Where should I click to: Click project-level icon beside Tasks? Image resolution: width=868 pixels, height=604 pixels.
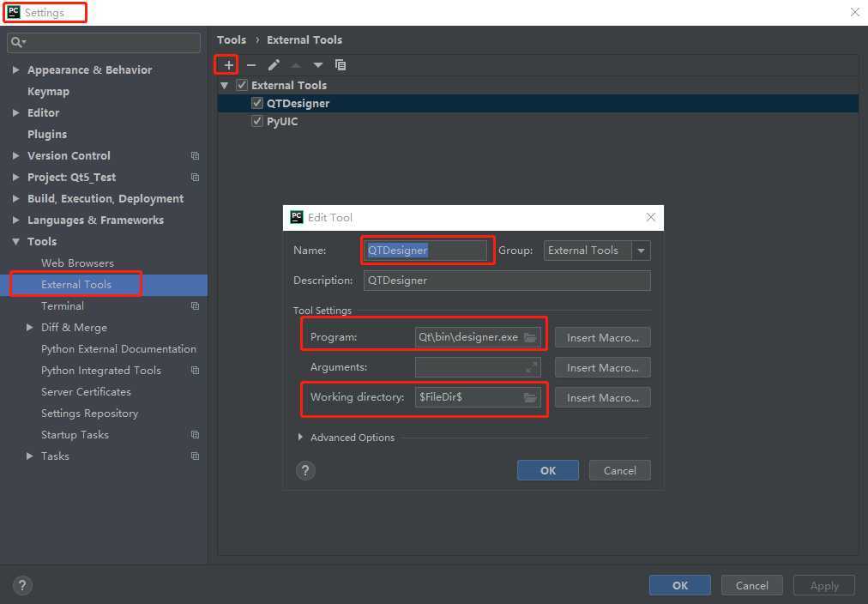tap(195, 456)
